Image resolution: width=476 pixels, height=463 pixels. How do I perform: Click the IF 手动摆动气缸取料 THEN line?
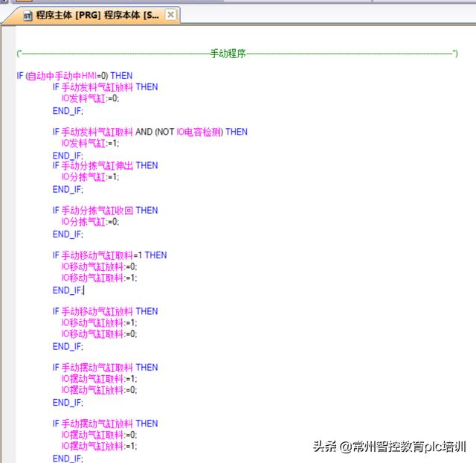105,367
